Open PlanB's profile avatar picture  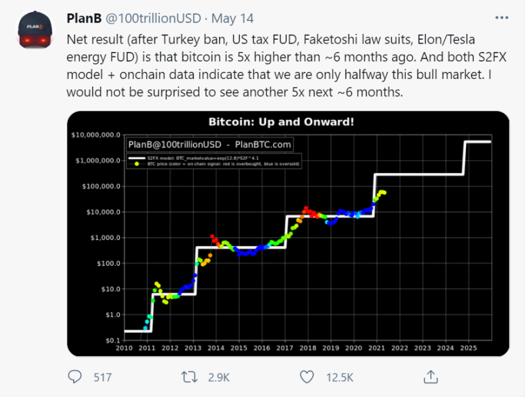click(x=35, y=30)
